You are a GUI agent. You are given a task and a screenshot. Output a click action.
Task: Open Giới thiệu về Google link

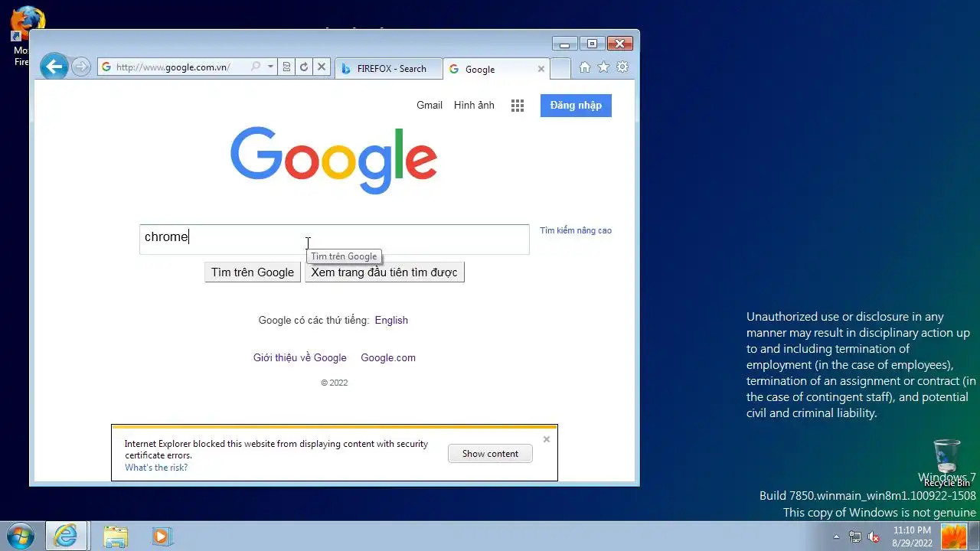pos(300,357)
